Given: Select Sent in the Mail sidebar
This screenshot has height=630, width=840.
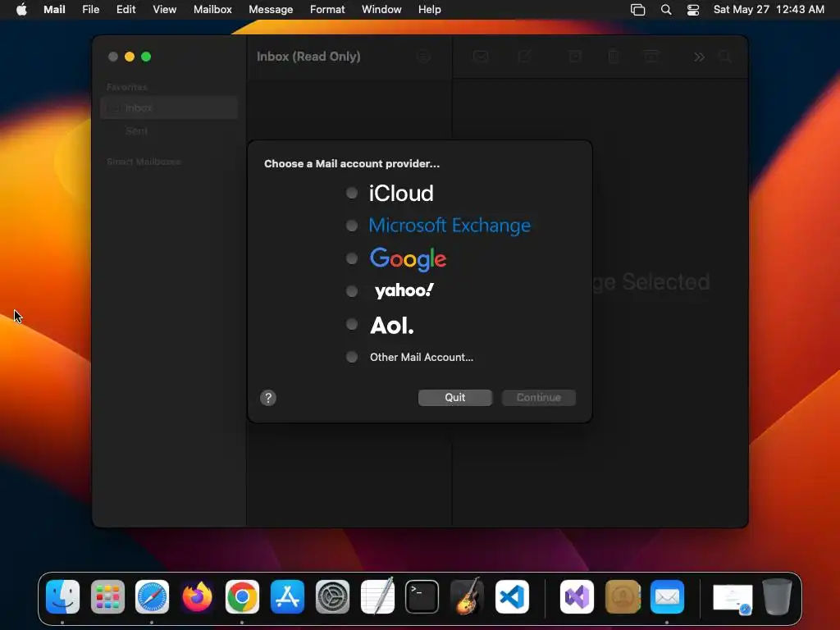Looking at the screenshot, I should (169, 130).
